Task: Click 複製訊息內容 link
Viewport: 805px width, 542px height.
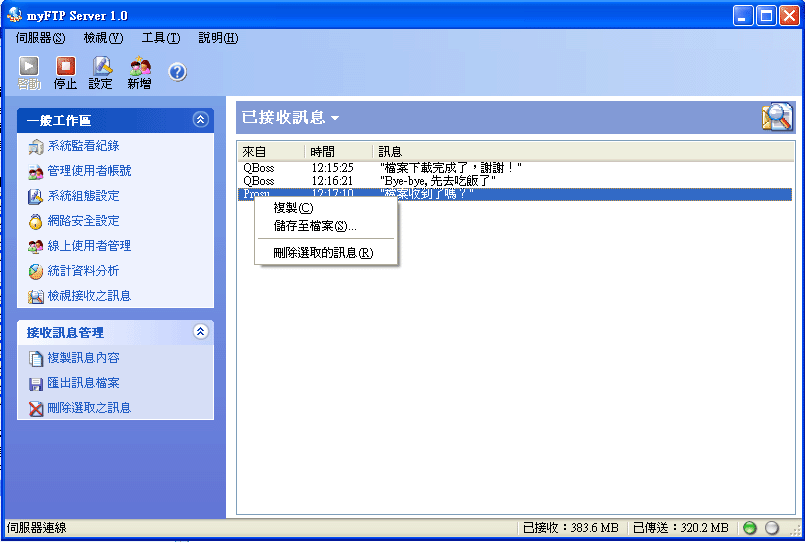Action: coord(83,358)
